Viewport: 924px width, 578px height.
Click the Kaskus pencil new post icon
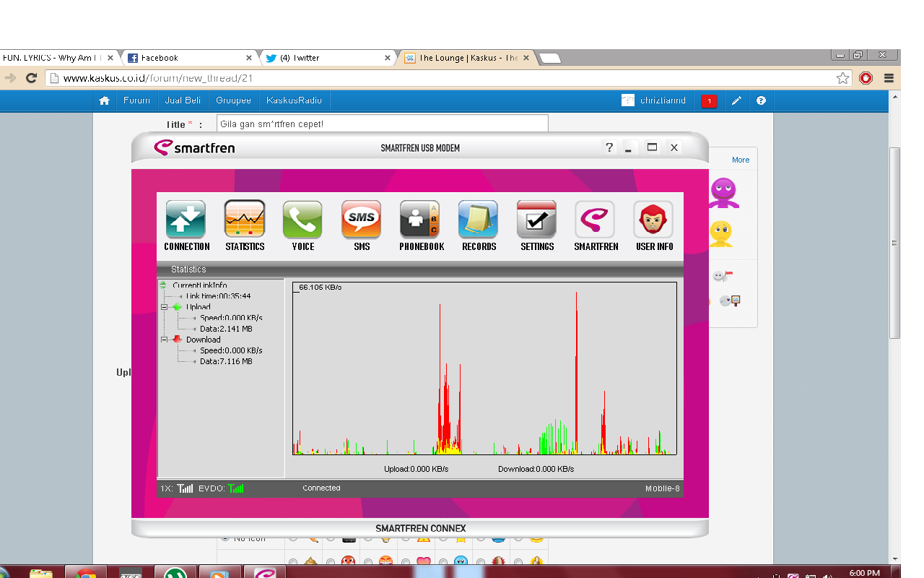736,100
